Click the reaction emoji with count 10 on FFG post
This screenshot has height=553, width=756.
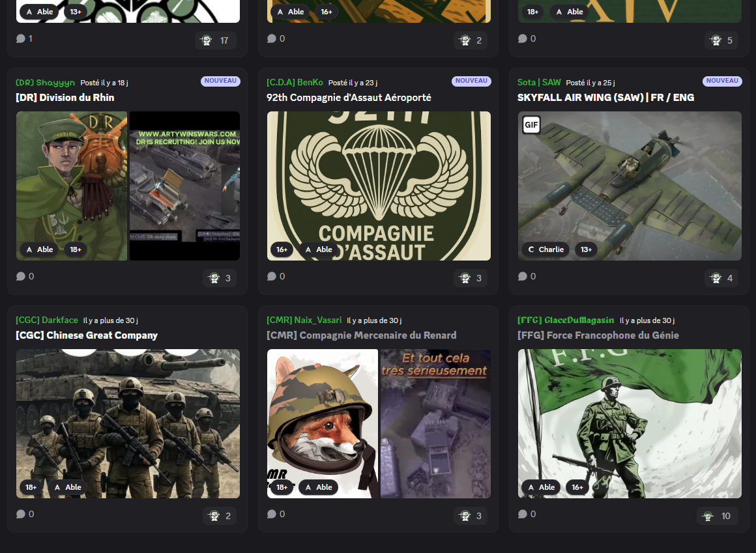708,516
